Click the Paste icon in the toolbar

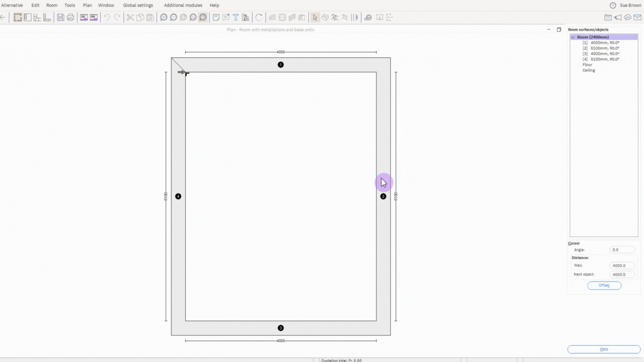[x=150, y=17]
